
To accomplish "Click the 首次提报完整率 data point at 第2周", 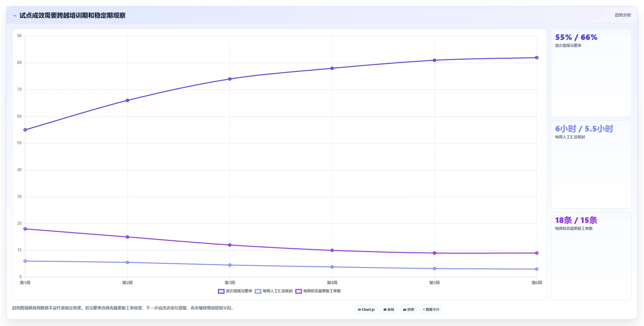I will pyautogui.click(x=128, y=101).
